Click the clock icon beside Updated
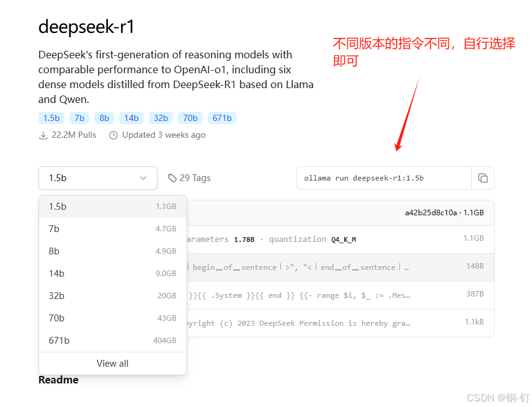Screen dimensions: 532x407 pyautogui.click(x=113, y=135)
